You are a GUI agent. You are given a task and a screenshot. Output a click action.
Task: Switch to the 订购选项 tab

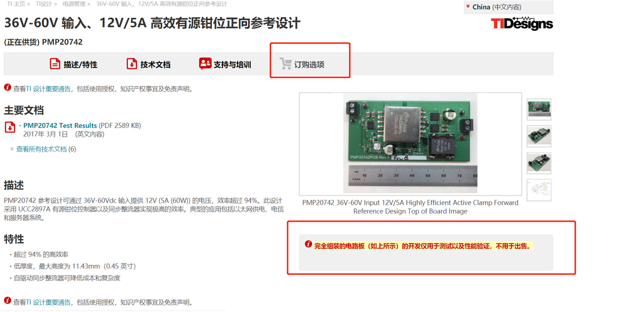coord(302,64)
